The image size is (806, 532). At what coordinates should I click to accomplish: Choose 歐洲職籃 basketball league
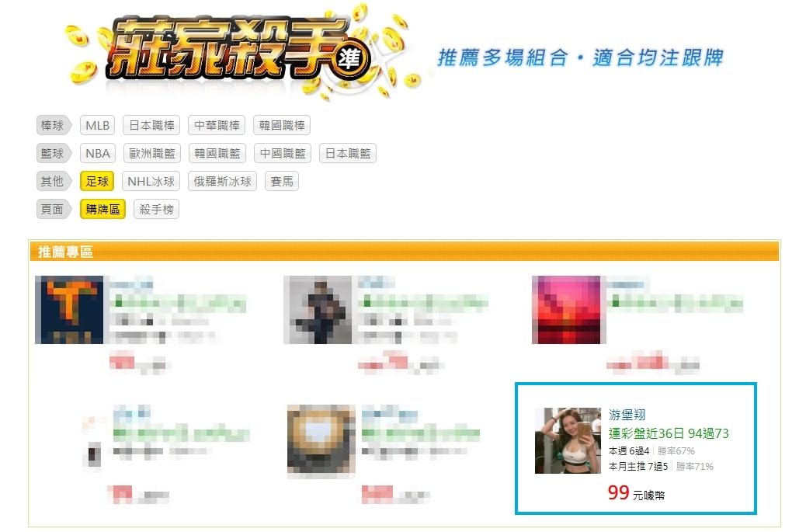152,153
